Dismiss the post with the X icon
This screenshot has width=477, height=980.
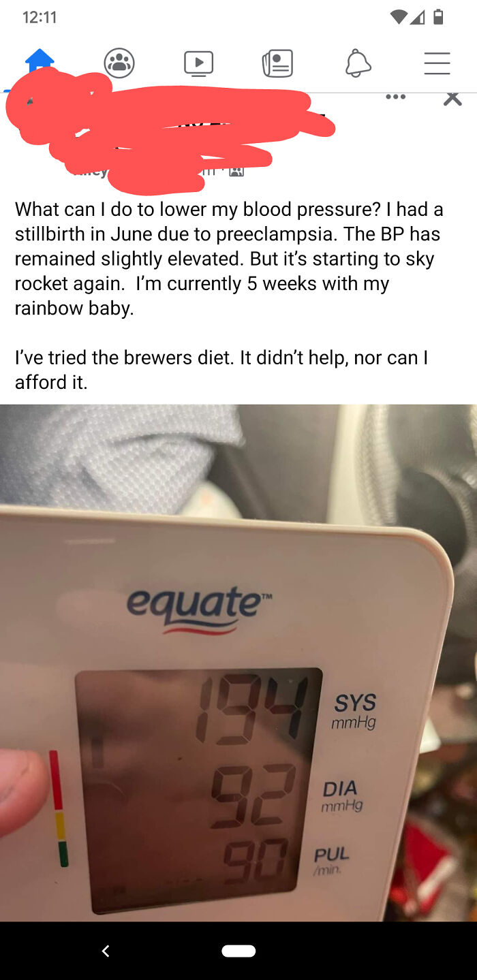(452, 99)
